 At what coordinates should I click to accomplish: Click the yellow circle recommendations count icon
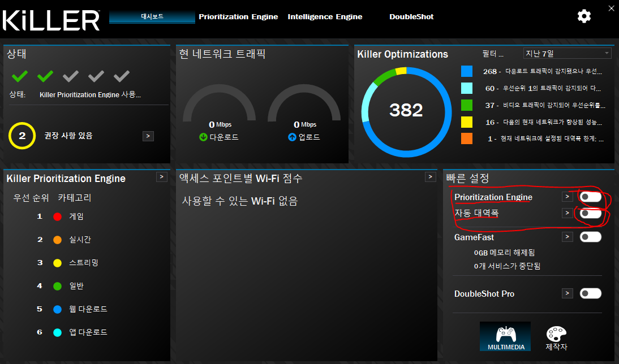tap(23, 136)
